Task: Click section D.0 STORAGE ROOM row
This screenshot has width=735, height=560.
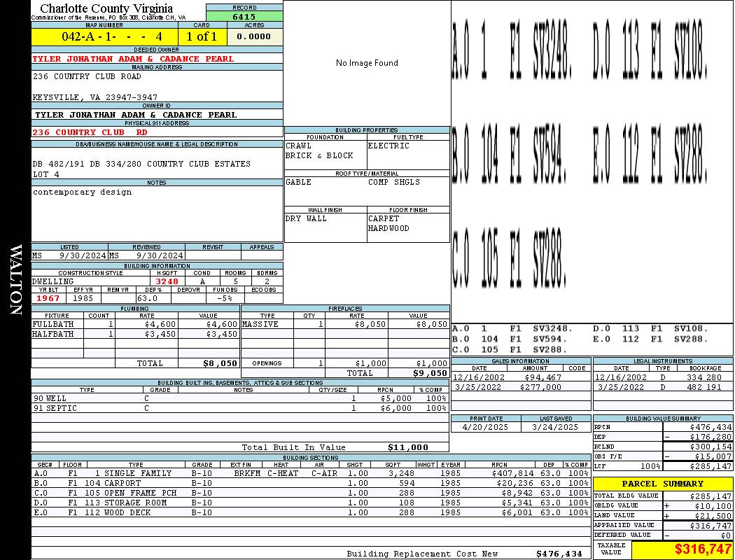Action: (311, 503)
